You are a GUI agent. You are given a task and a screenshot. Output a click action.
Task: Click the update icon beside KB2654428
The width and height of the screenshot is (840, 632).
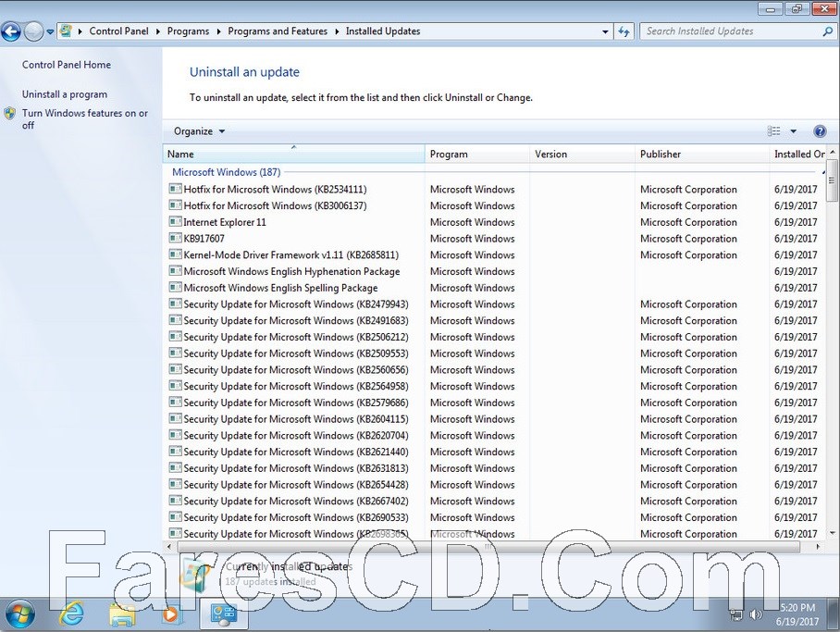pos(175,484)
